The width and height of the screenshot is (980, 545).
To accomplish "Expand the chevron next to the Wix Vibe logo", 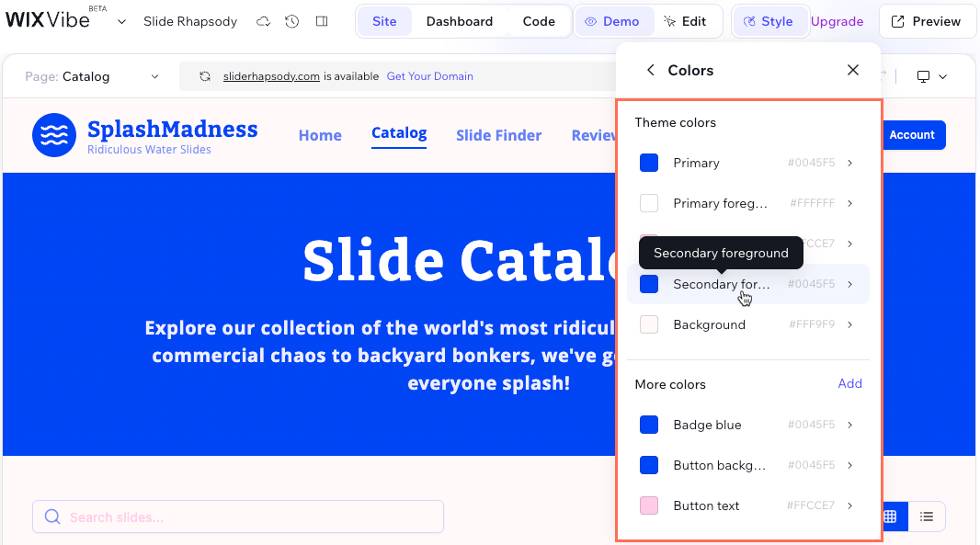I will click(121, 21).
